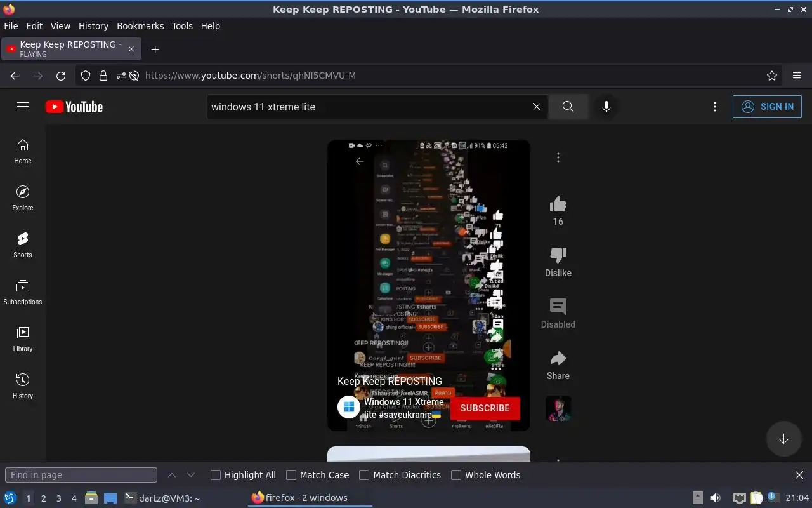812x508 pixels.
Task: Open a new browser tab
Action: [x=155, y=49]
